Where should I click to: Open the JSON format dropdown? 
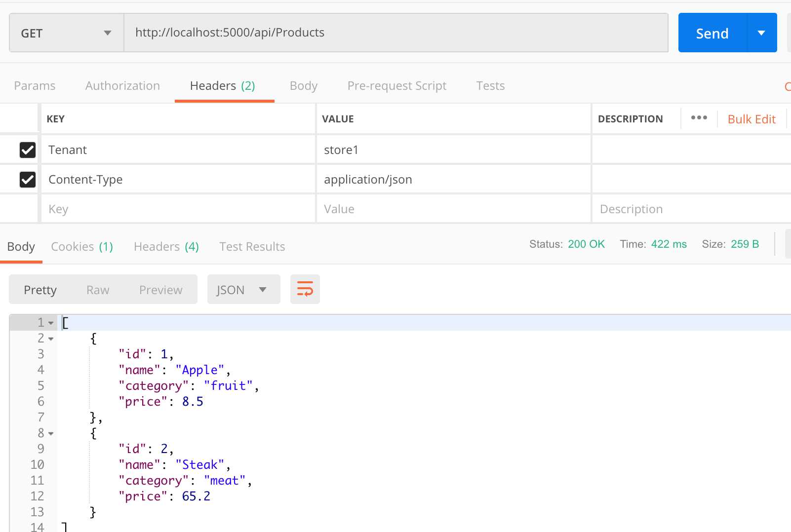pos(243,290)
